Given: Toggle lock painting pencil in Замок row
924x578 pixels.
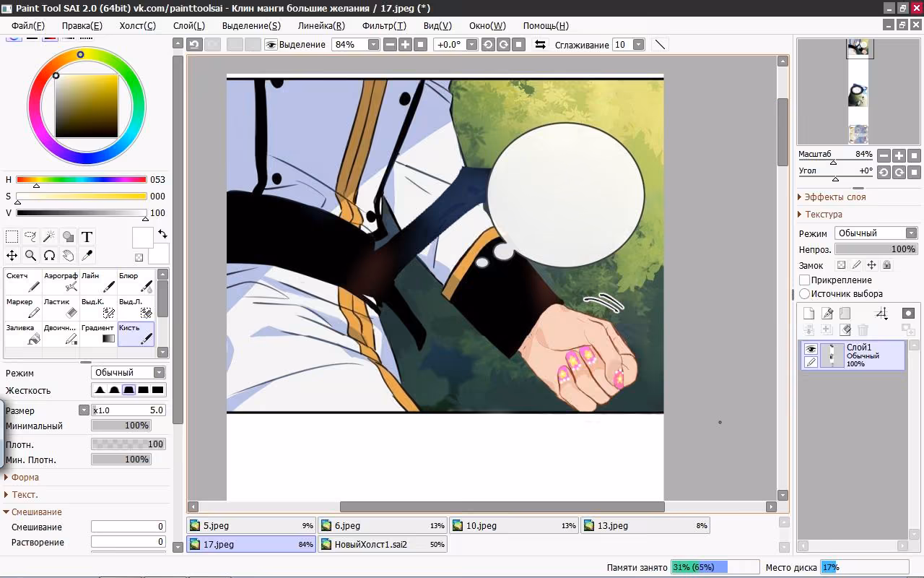Looking at the screenshot, I should [x=856, y=265].
